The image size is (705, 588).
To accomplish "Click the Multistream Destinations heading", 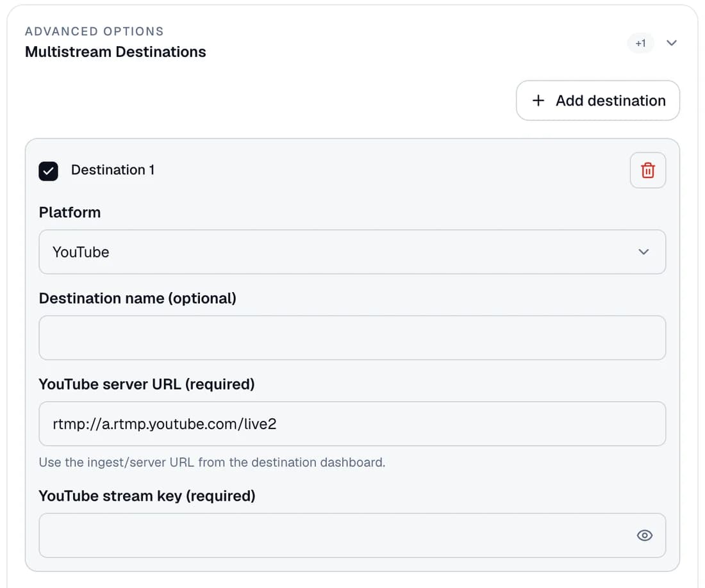I will [x=115, y=52].
